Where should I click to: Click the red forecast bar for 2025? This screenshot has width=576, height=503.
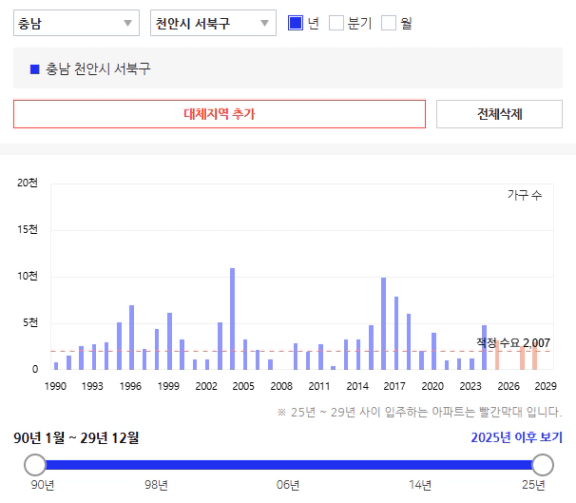point(497,355)
